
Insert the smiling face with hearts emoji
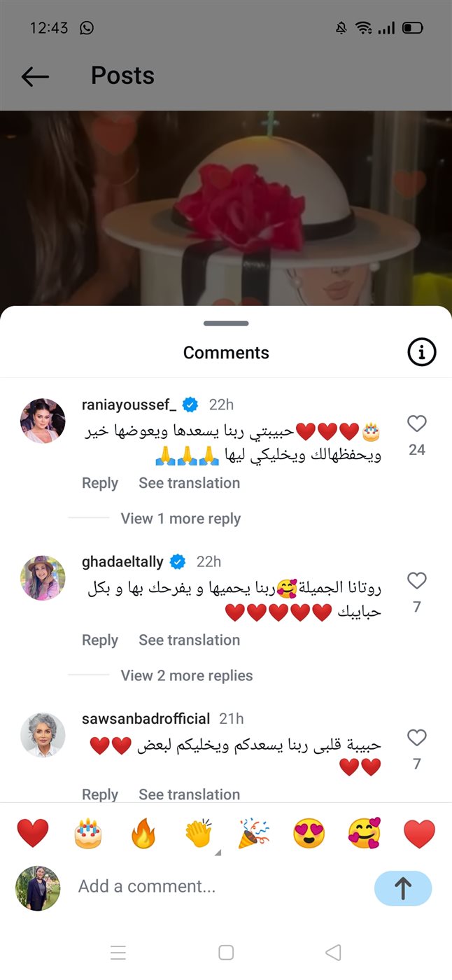pyautogui.click(x=365, y=834)
